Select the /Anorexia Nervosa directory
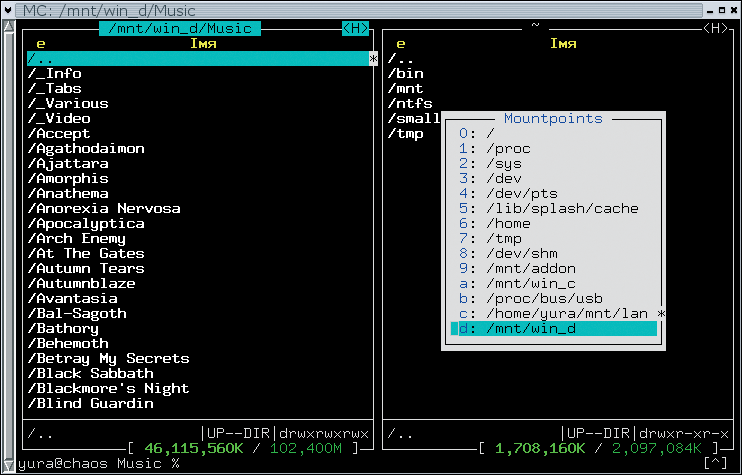Image resolution: width=742 pixels, height=475 pixels. [104, 209]
